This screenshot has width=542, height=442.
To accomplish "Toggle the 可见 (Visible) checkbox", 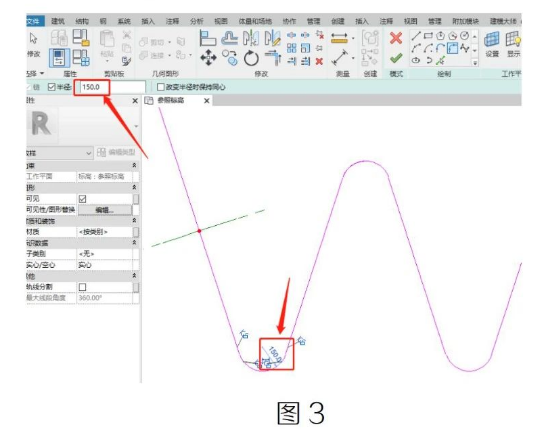I will click(82, 199).
